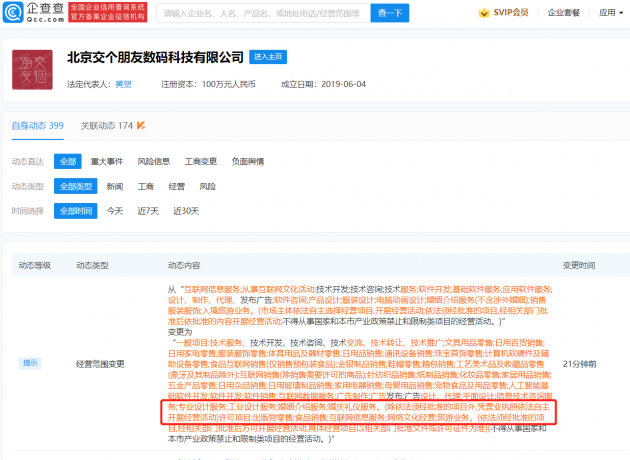Click the 动态内容 column header
Image resolution: width=630 pixels, height=460 pixels.
click(x=184, y=265)
